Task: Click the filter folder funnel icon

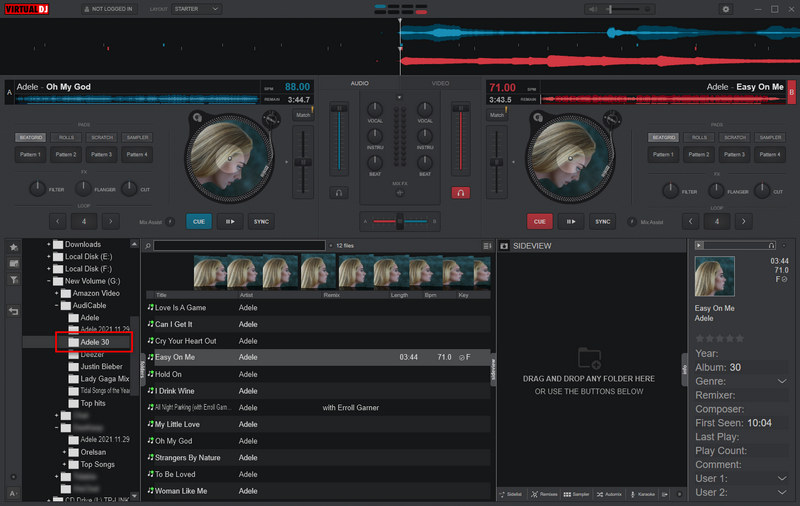Action: (x=14, y=280)
